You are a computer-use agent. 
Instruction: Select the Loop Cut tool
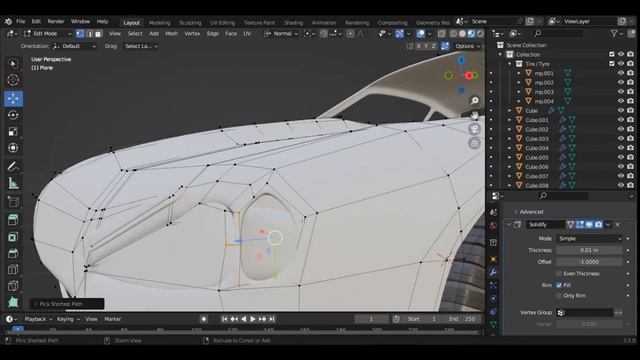(x=13, y=269)
